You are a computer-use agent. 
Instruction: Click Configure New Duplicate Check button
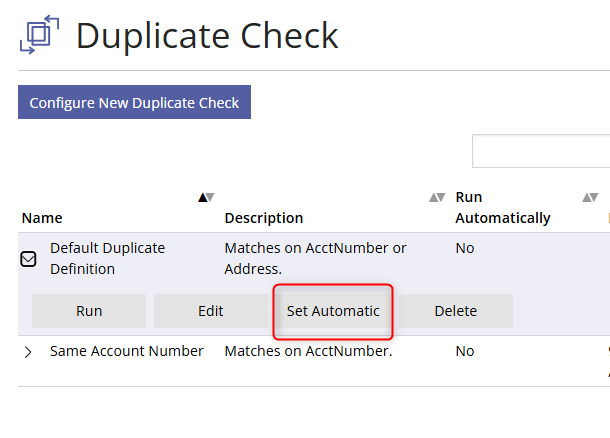coord(134,102)
